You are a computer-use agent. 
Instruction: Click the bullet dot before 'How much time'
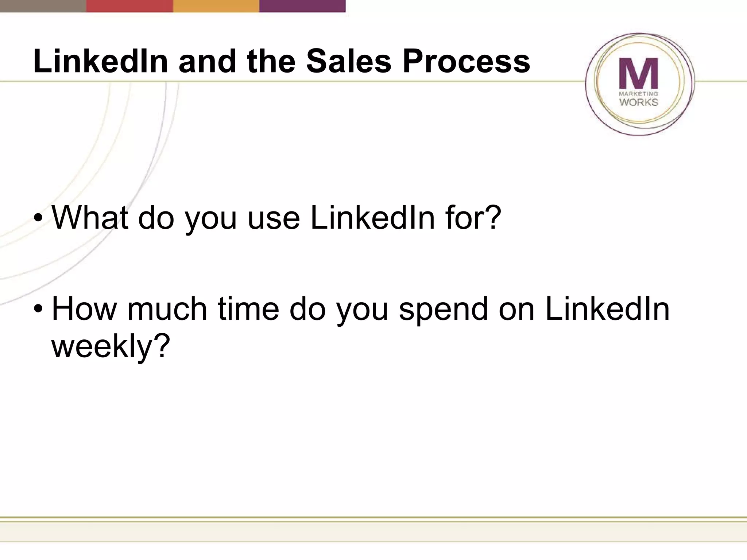[x=38, y=309]
